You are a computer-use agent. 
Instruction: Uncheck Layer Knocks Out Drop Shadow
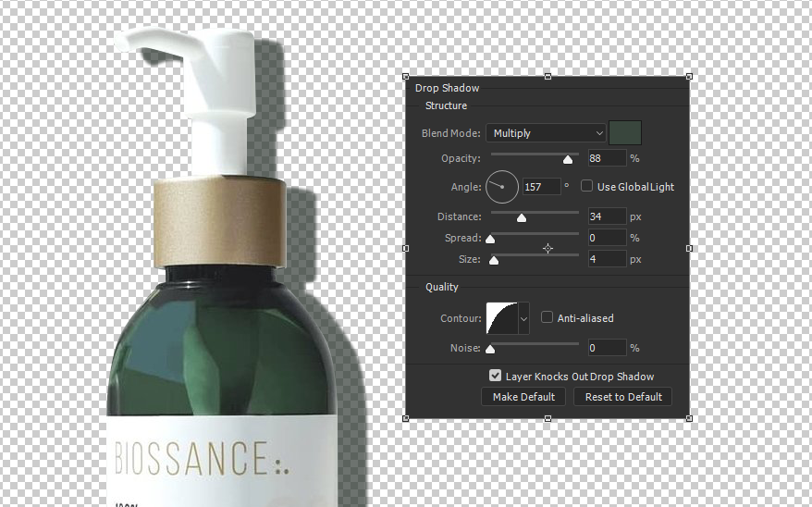tap(495, 376)
